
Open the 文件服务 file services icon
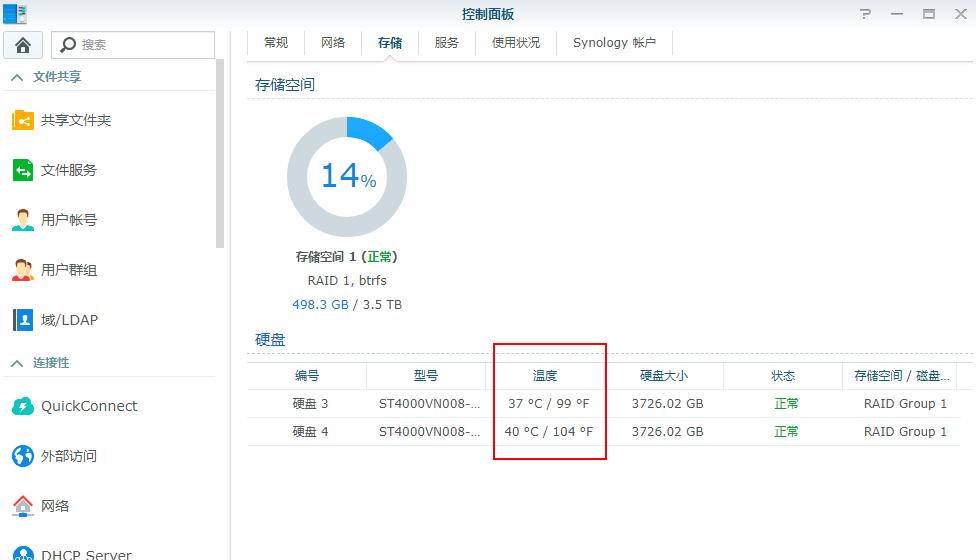(23, 170)
